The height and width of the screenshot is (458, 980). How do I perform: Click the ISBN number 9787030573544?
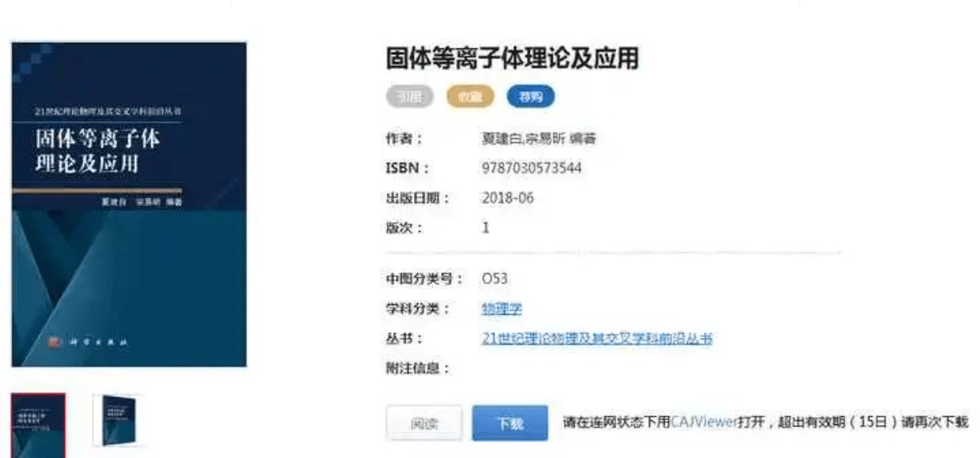tap(532, 168)
